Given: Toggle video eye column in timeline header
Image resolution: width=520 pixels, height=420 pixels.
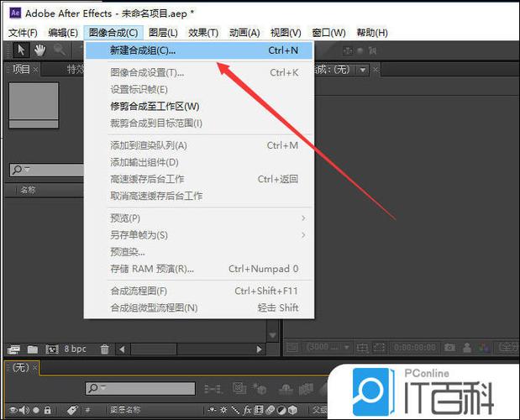Looking at the screenshot, I should click(x=13, y=411).
